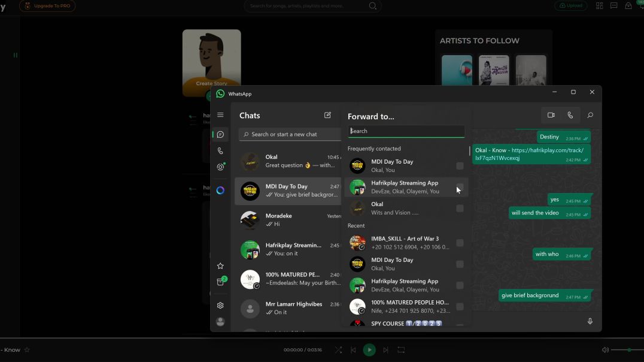Check MDI Day To Day under Frequently contacted
Viewport: 644px width, 362px height.
coord(460,166)
